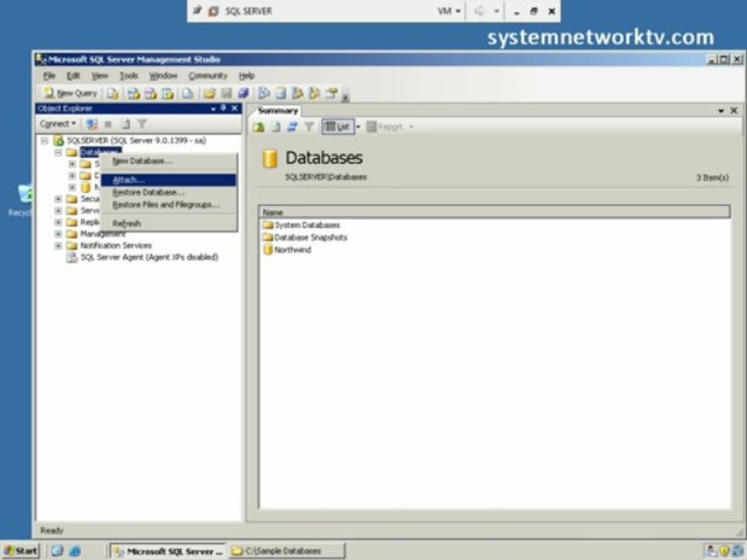Launch Internet Explorer from quick launch
Image resolution: width=747 pixels, height=560 pixels.
pyautogui.click(x=75, y=551)
